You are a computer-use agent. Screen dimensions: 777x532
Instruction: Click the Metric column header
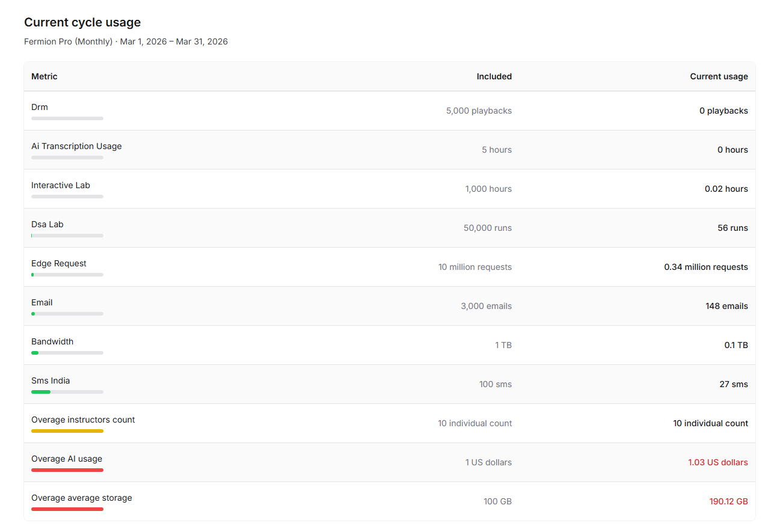(45, 76)
